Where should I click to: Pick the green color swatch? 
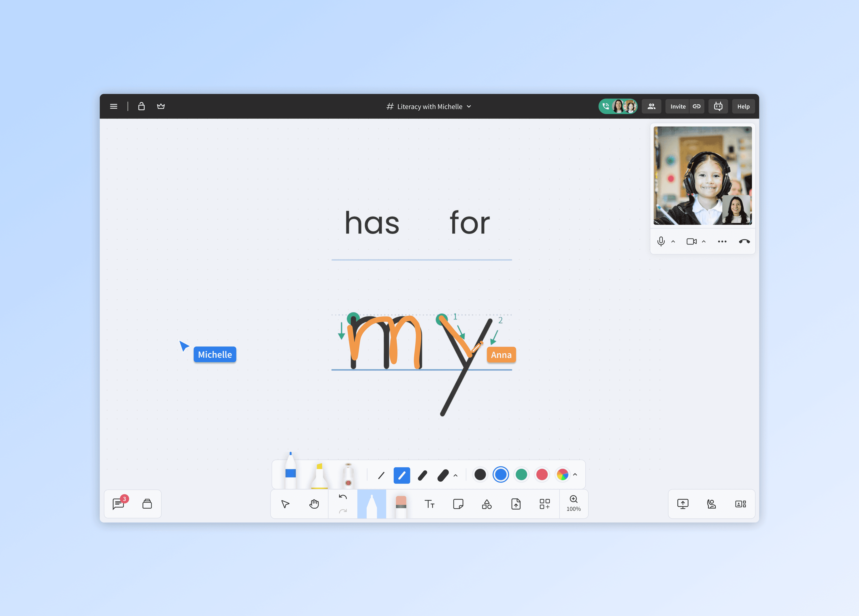[521, 474]
